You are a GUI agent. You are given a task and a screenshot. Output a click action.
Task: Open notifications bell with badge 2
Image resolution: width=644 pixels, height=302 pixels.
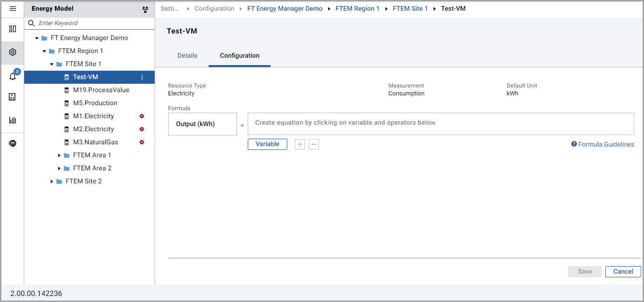click(13, 76)
